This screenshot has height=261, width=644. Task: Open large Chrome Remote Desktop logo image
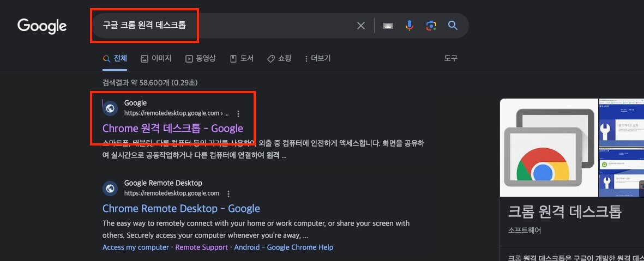pos(549,148)
